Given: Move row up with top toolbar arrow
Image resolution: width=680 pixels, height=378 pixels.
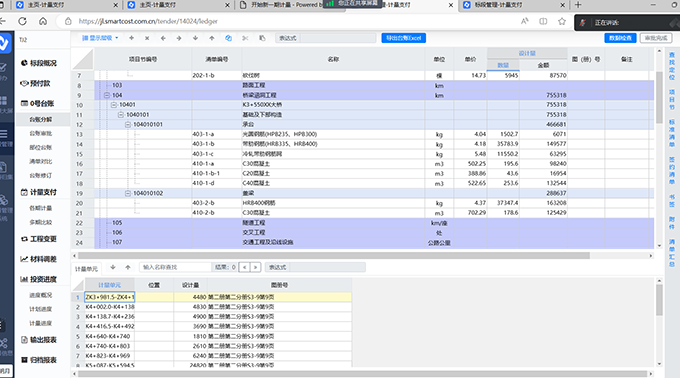Looking at the screenshot, I should point(212,38).
